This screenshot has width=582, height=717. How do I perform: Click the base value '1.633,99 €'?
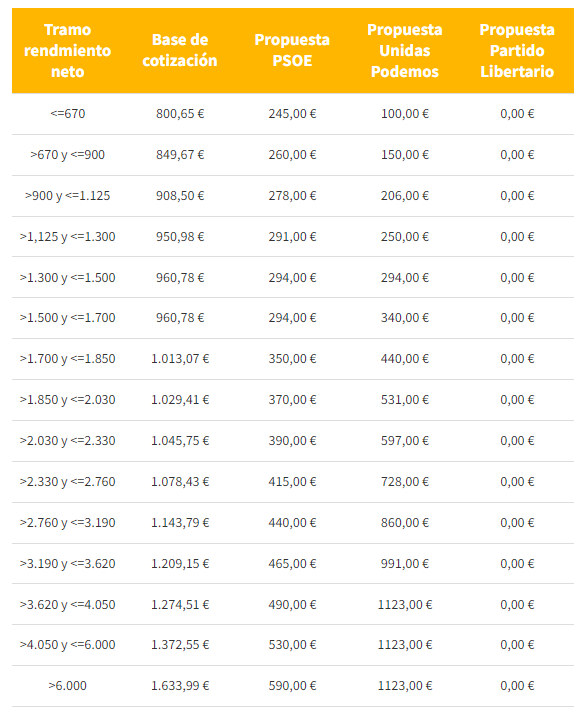(x=180, y=686)
